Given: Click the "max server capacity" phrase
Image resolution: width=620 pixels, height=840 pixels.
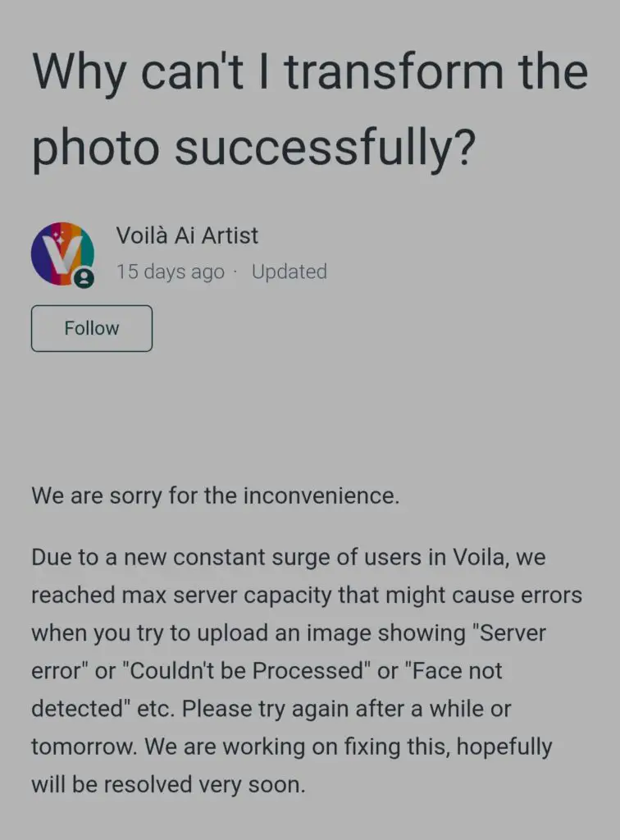Looking at the screenshot, I should pos(227,596).
